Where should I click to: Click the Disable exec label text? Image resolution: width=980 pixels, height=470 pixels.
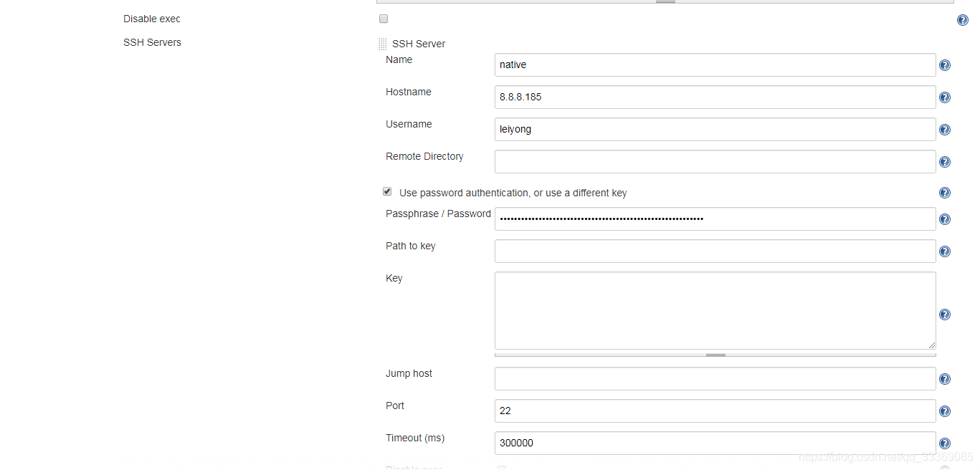[152, 19]
